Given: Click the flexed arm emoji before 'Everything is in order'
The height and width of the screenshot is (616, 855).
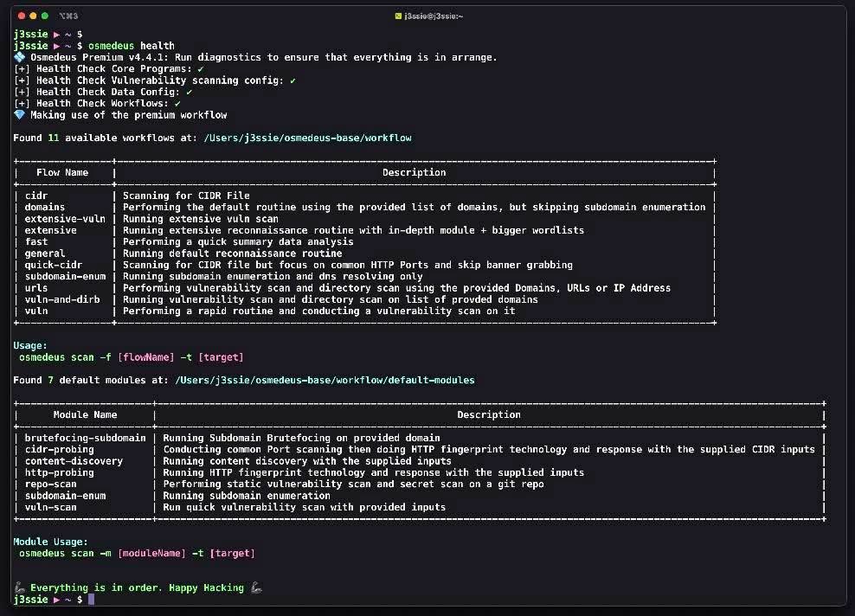Looking at the screenshot, I should click(20, 587).
